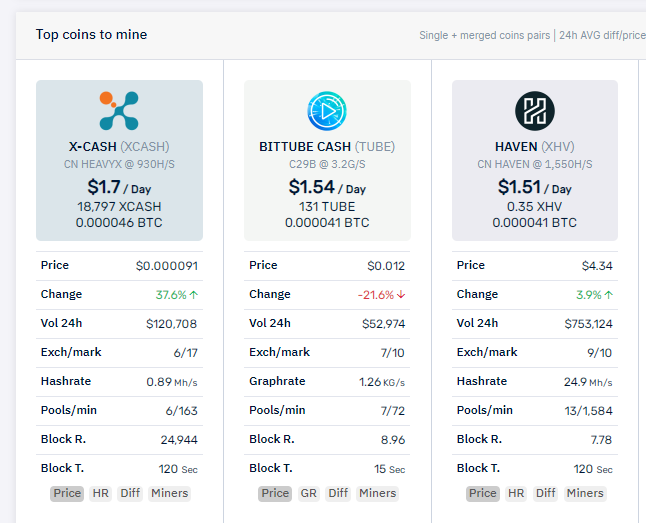This screenshot has height=523, width=646.
Task: Select GR tab under BitTube Cash card
Action: (309, 493)
